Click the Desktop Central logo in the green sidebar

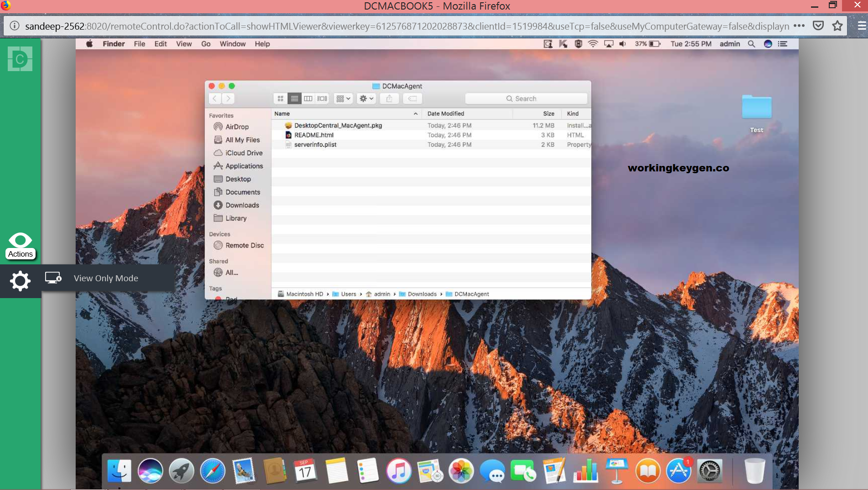[x=20, y=59]
